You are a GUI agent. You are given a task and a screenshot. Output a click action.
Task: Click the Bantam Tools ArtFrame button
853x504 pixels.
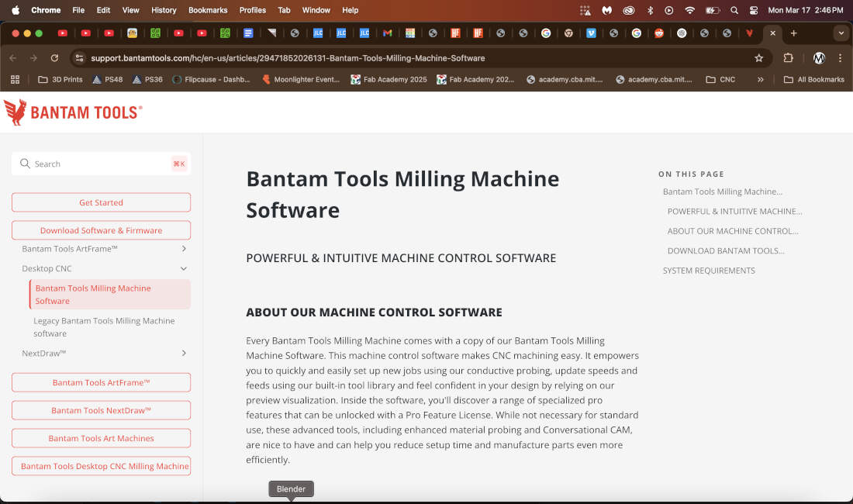pyautogui.click(x=101, y=382)
